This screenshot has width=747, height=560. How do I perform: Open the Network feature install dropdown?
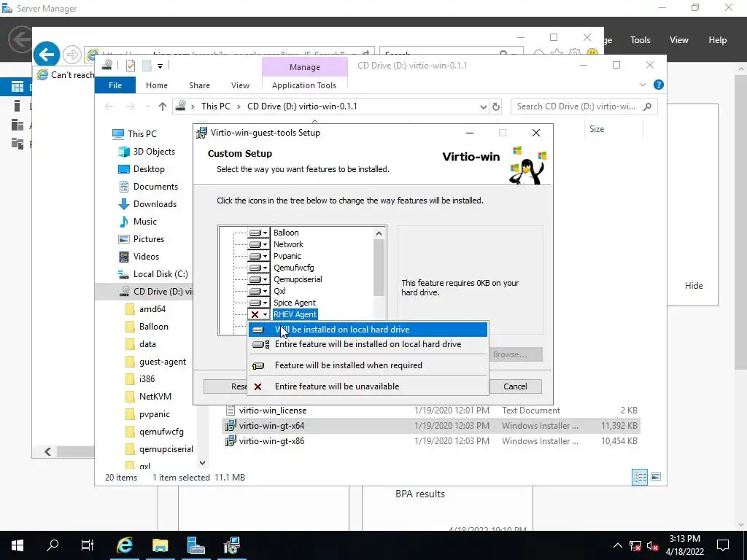tap(259, 244)
